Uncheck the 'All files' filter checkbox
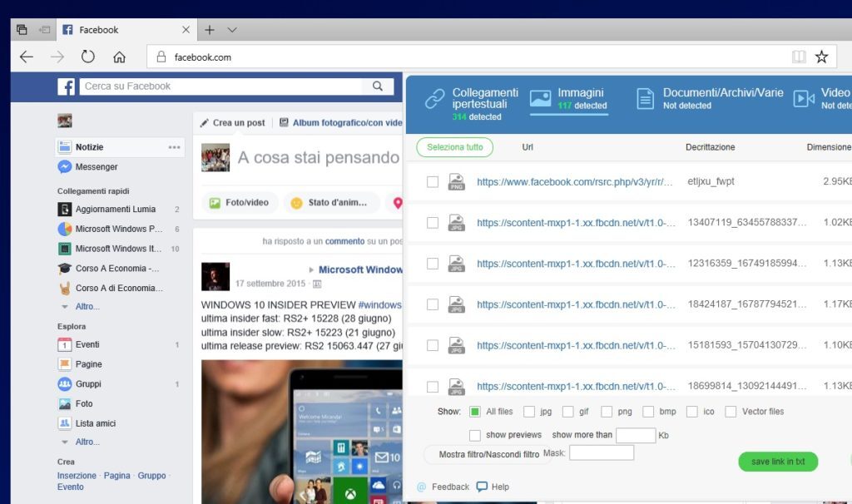This screenshot has width=852, height=504. (474, 412)
